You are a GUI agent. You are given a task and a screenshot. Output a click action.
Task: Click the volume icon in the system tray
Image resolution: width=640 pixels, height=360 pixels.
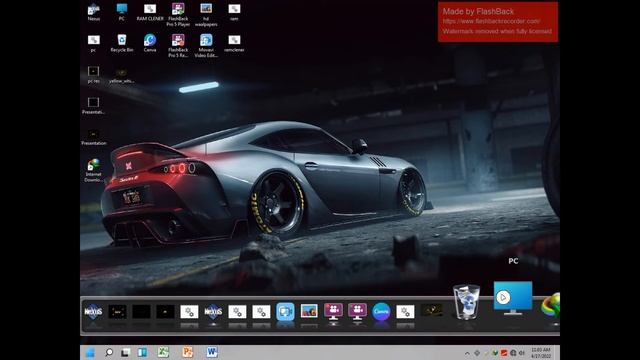click(522, 353)
